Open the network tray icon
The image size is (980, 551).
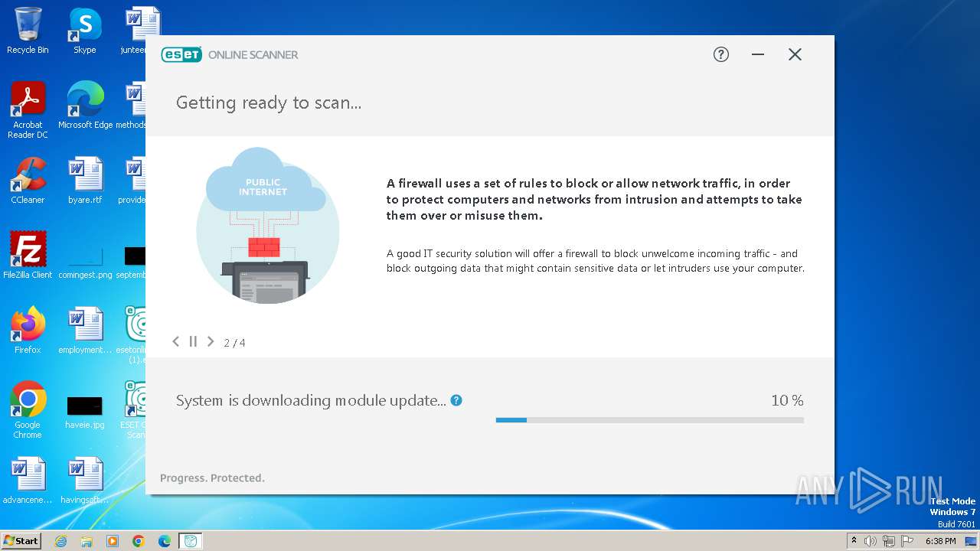point(889,541)
